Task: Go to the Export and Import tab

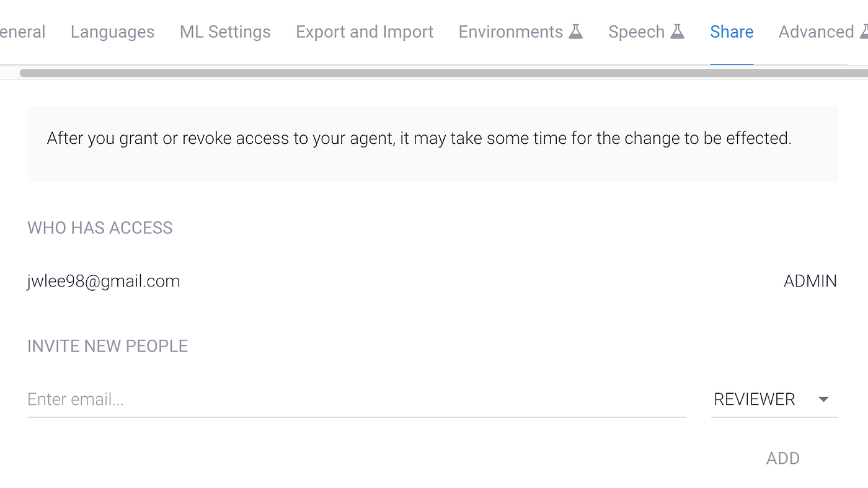Action: pyautogui.click(x=365, y=32)
